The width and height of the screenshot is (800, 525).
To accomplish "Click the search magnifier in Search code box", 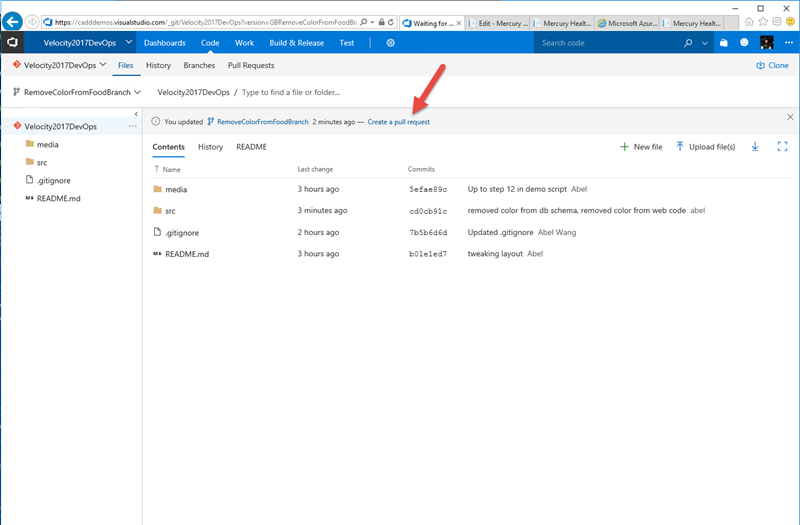I will click(688, 43).
